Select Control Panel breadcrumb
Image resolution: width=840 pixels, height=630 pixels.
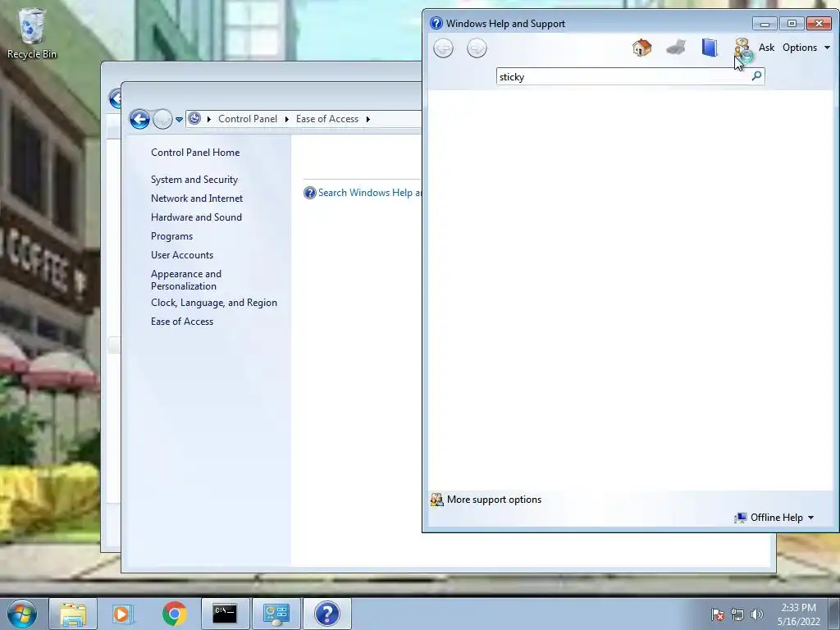248,119
